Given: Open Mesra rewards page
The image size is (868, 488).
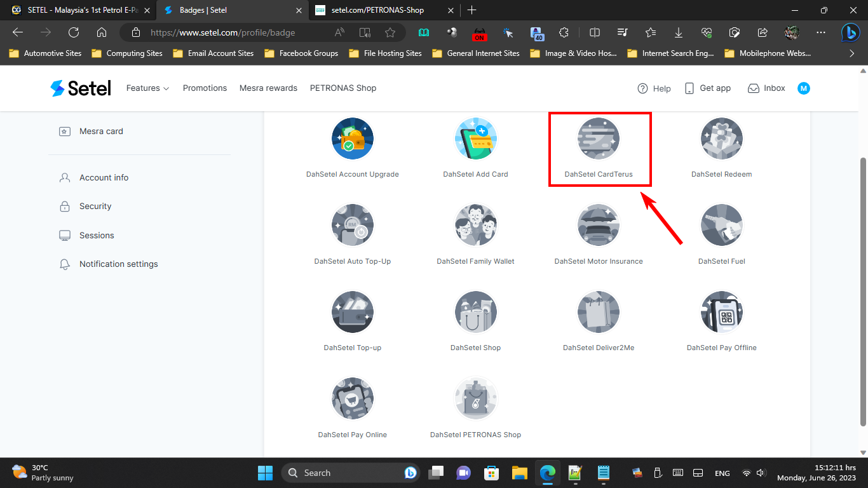Looking at the screenshot, I should click(268, 88).
